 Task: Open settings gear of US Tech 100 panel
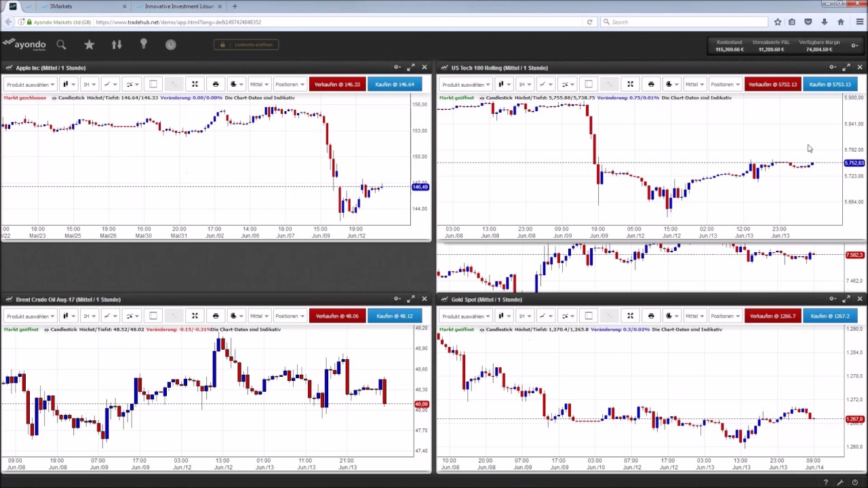[x=833, y=67]
